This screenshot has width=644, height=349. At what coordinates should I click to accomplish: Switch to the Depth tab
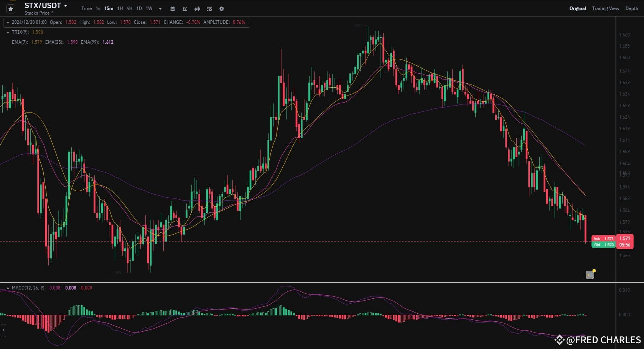click(x=631, y=8)
